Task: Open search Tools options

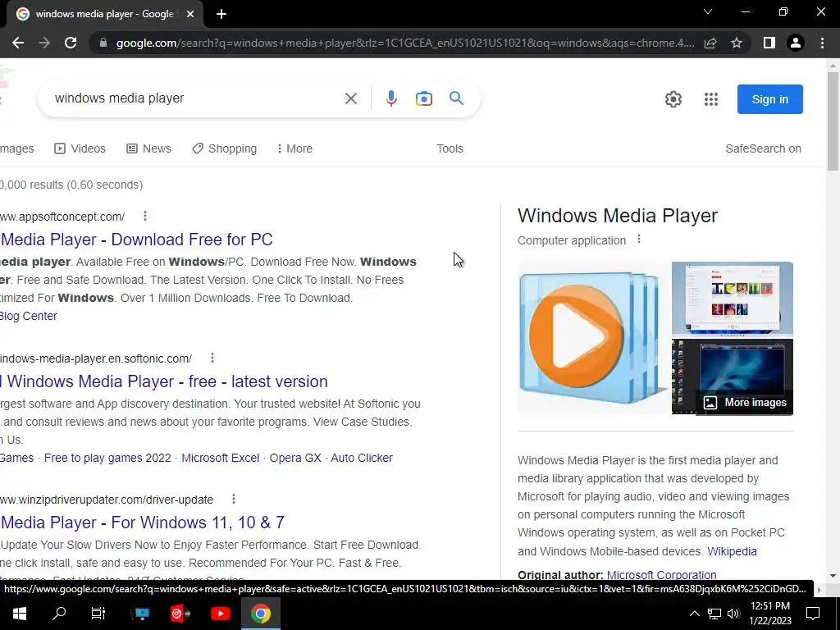Action: 450,149
